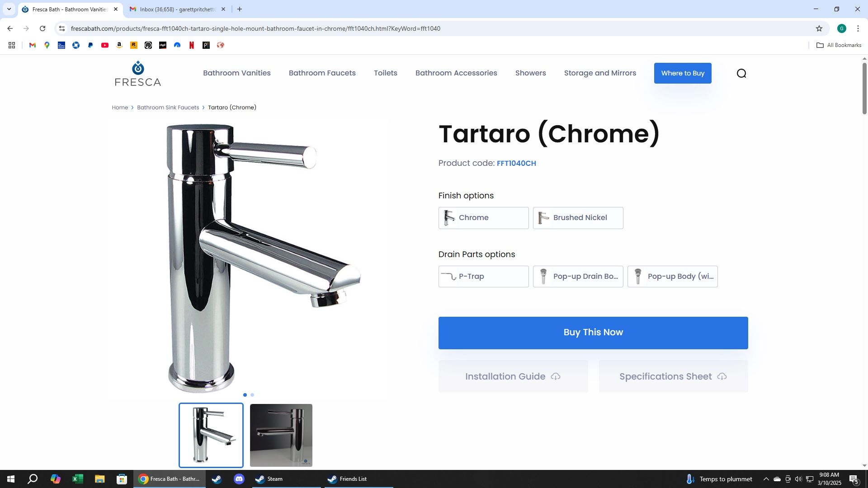Select the first carousel dot indicator
Viewport: 868px width, 488px height.
coord(245,395)
